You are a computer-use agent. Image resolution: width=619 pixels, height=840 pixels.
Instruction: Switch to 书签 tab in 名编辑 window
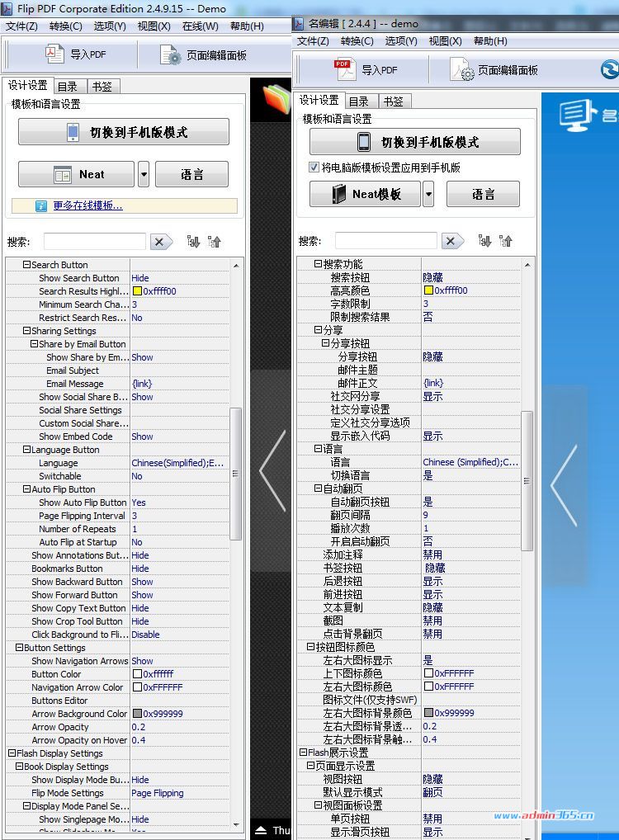tap(394, 101)
